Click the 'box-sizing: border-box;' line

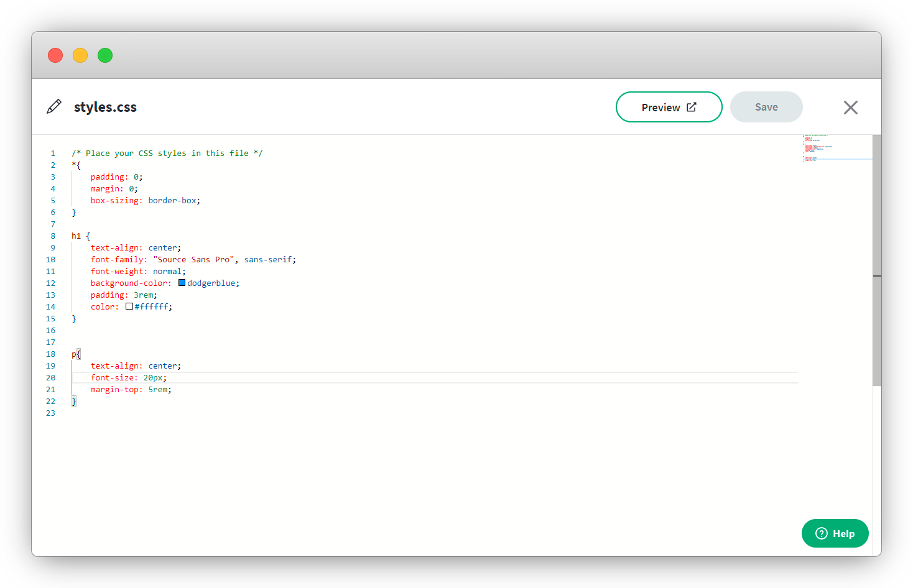(x=146, y=200)
